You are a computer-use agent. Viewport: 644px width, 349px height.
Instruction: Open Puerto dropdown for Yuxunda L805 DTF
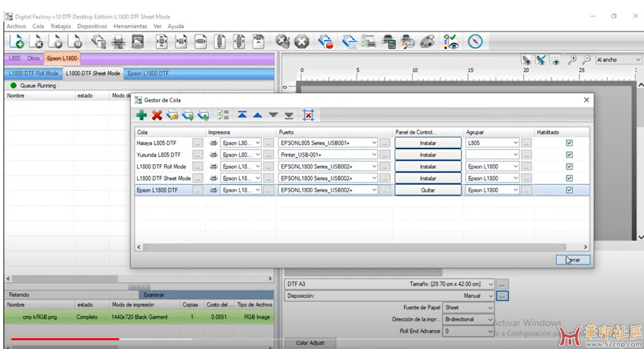click(x=373, y=155)
